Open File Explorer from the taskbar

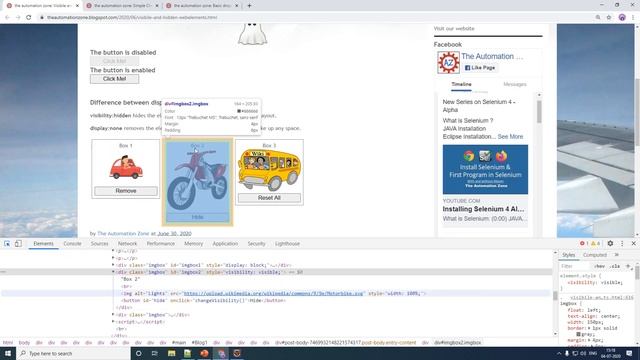coord(171,353)
